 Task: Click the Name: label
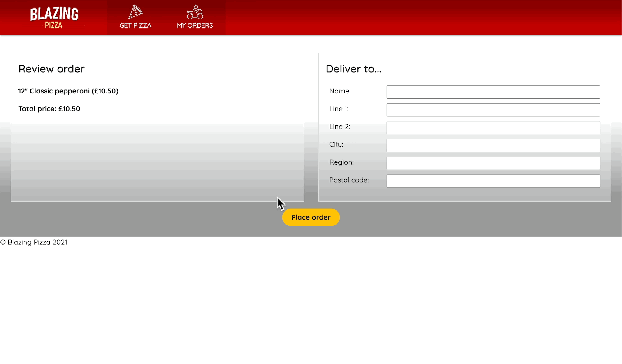click(340, 91)
